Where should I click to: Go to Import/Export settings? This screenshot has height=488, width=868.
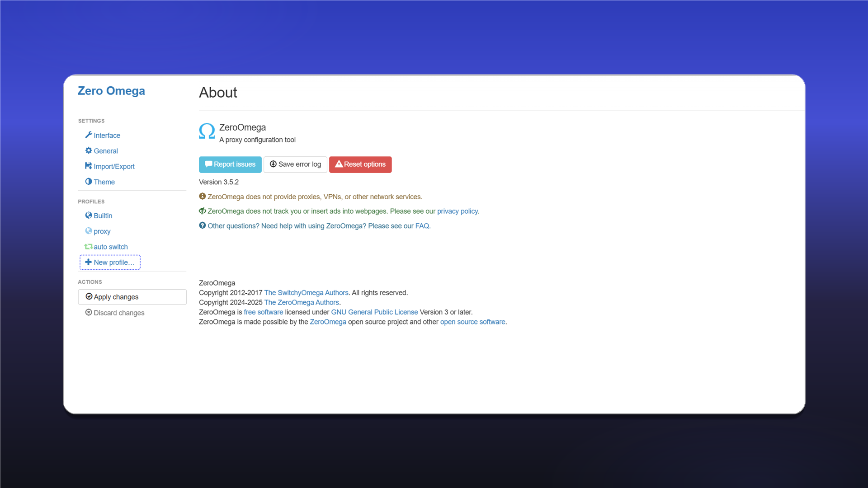(114, 166)
